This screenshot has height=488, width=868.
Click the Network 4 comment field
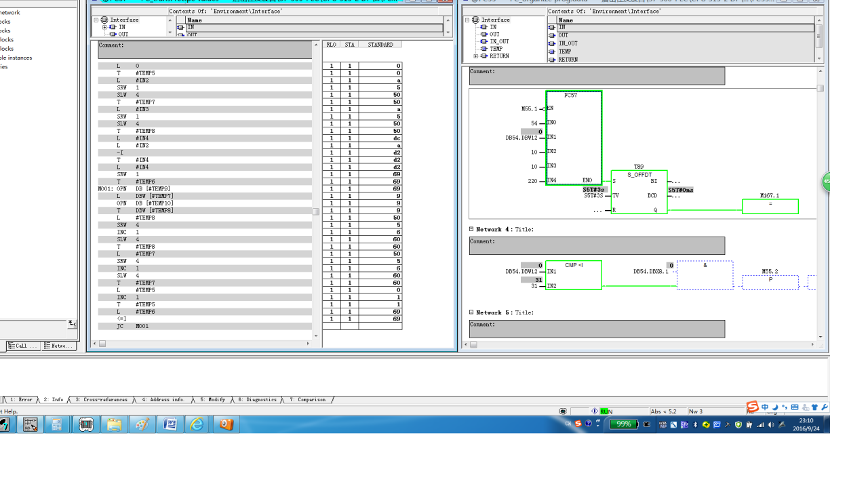[x=597, y=245]
